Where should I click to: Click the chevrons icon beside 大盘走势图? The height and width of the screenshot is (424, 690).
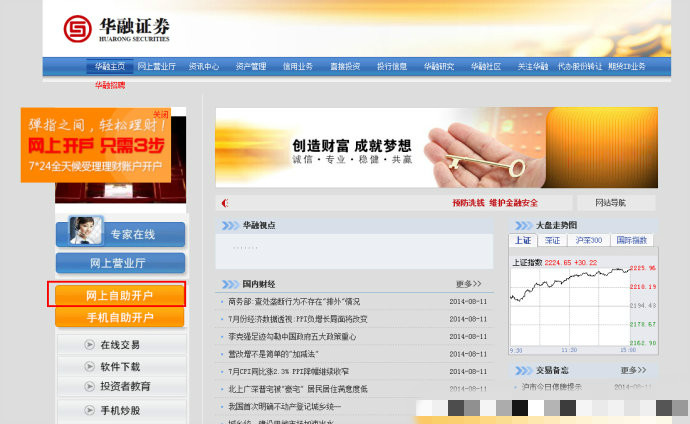click(x=524, y=225)
